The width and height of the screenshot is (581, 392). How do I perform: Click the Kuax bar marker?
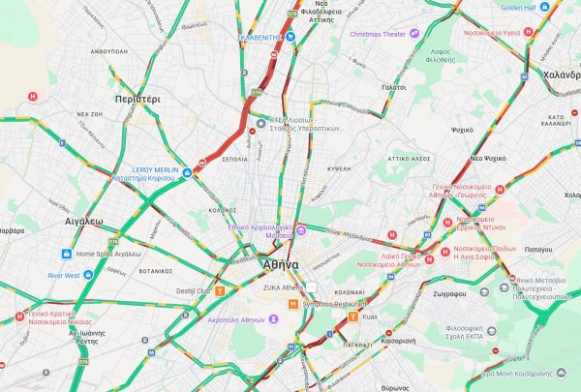[353, 317]
